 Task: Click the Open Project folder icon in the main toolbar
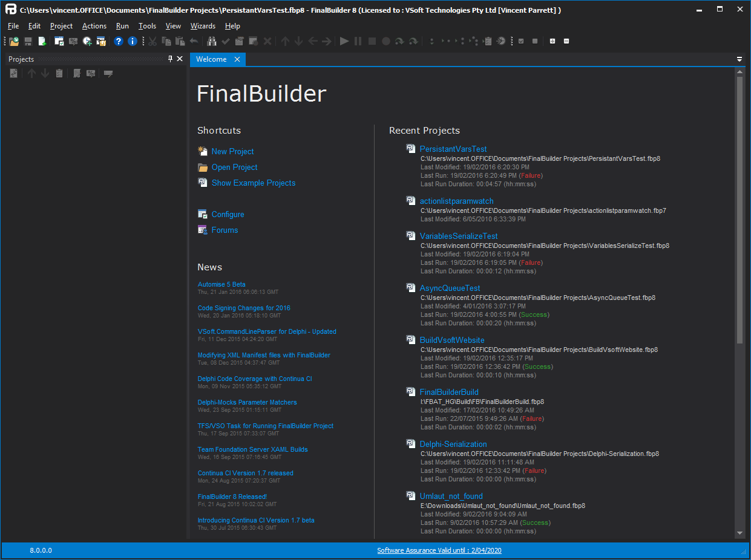(14, 41)
